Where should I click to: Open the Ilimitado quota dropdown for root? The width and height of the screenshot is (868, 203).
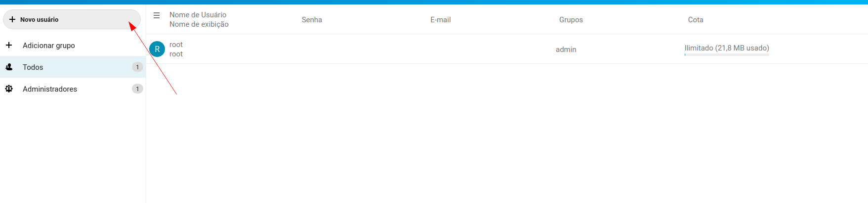tap(727, 48)
